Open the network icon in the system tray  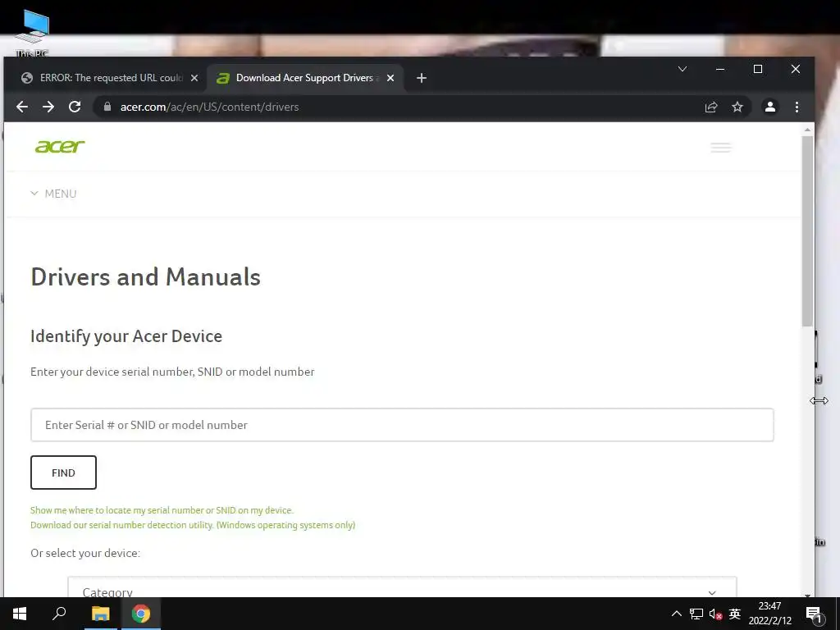tap(696, 614)
